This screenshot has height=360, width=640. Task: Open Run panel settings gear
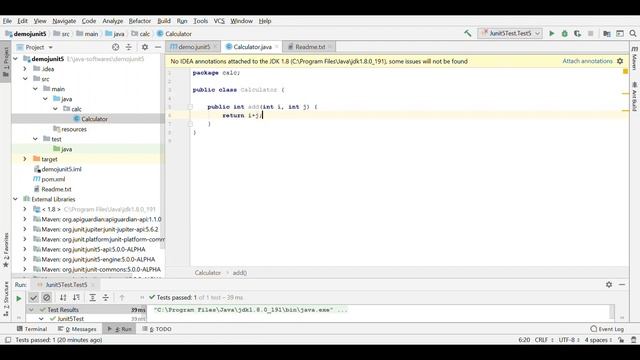[x=609, y=284]
